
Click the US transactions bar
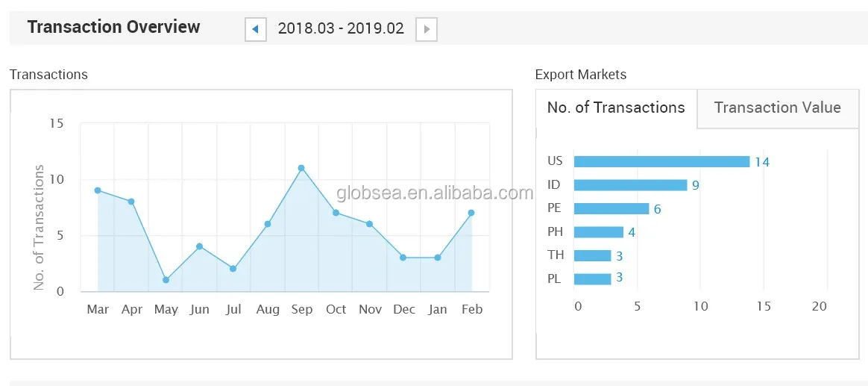(661, 161)
